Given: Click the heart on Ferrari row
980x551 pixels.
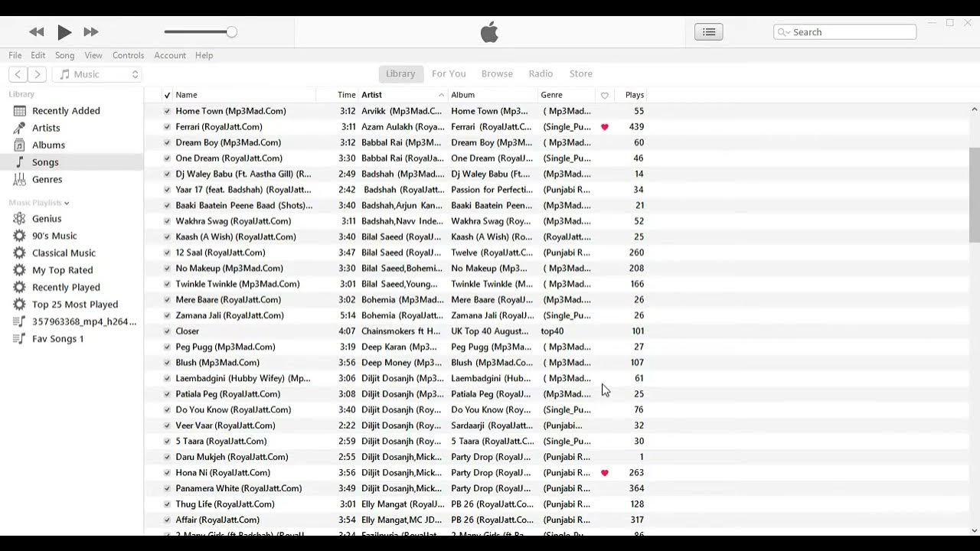Looking at the screenshot, I should tap(605, 127).
